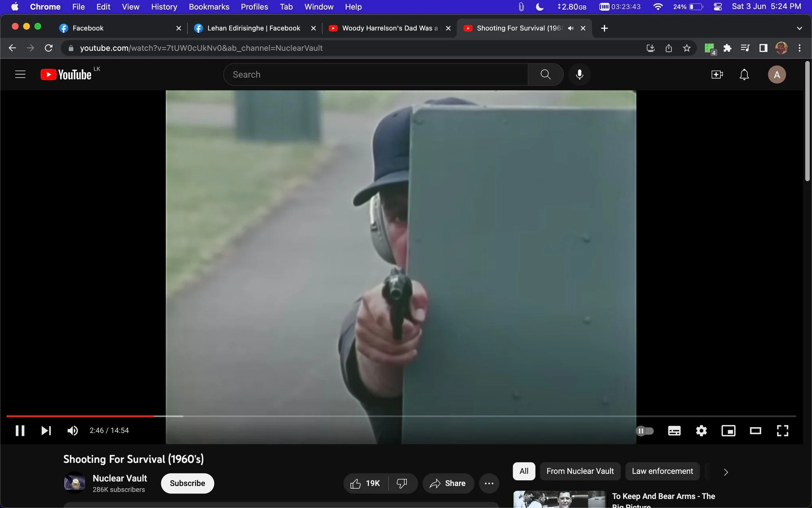
Task: Mute the video volume speaker icon
Action: click(73, 431)
